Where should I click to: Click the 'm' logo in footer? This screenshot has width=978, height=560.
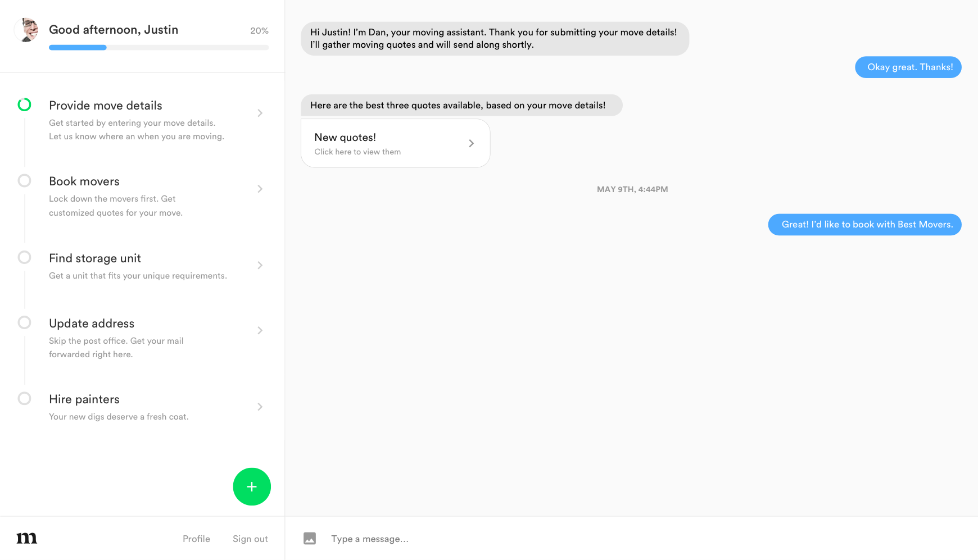point(27,538)
